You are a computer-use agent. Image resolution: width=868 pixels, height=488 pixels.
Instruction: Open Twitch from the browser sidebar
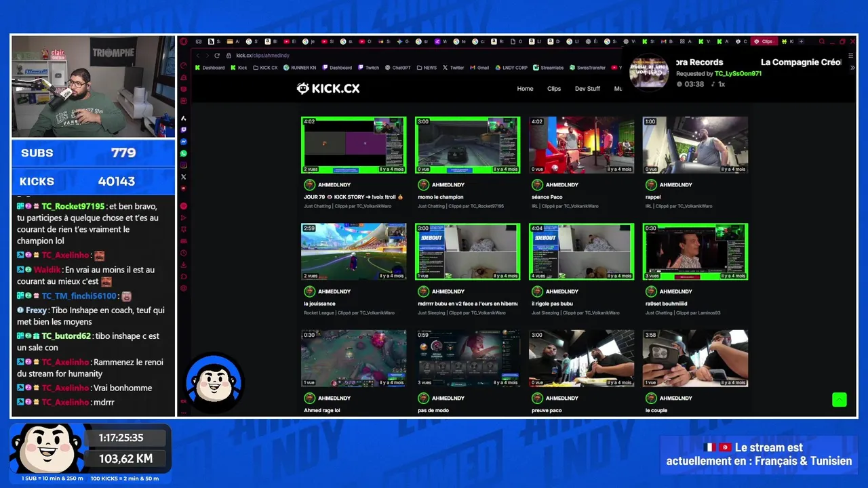(184, 129)
